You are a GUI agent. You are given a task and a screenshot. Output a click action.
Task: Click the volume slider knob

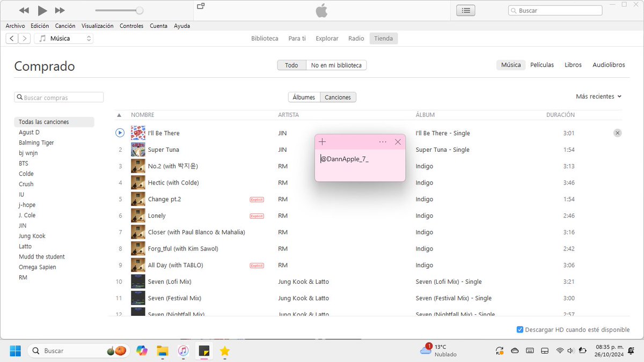140,10
